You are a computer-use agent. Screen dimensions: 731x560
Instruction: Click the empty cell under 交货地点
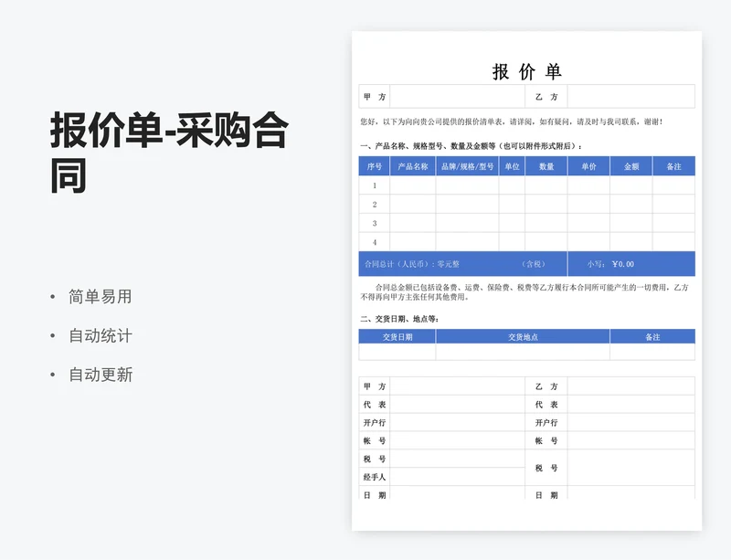[523, 352]
